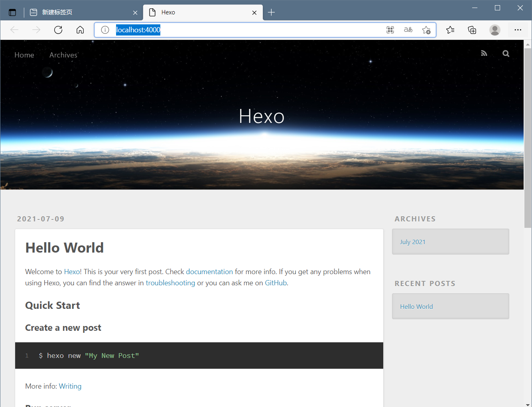Open the Favorites list icon
Image resolution: width=532 pixels, height=407 pixels.
point(450,30)
